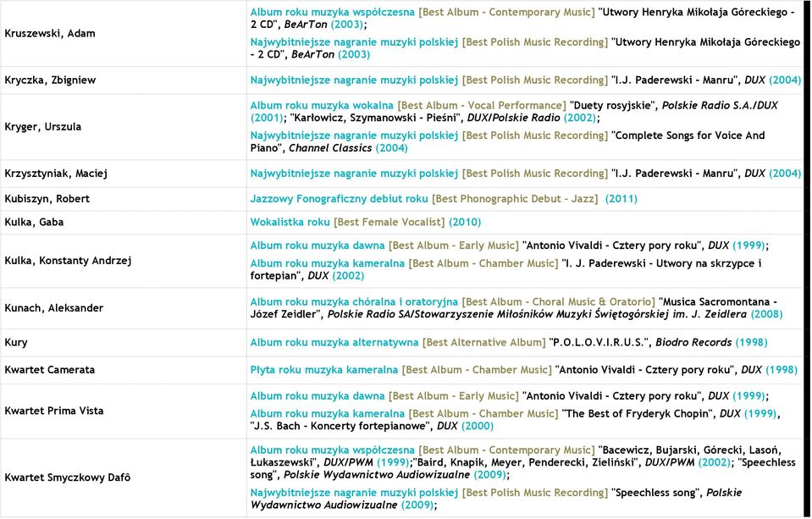Follow the (2000) year link in Prima Vista row
Image resolution: width=812 pixels, height=519 pixels.
[x=478, y=426]
